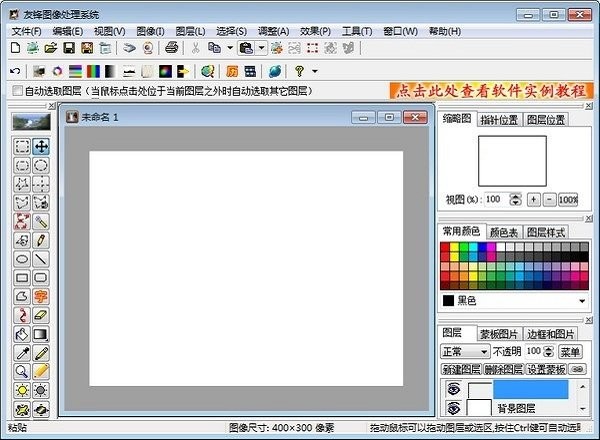
Task: Open the paste icon's dropdown arrow
Action: pyautogui.click(x=261, y=48)
